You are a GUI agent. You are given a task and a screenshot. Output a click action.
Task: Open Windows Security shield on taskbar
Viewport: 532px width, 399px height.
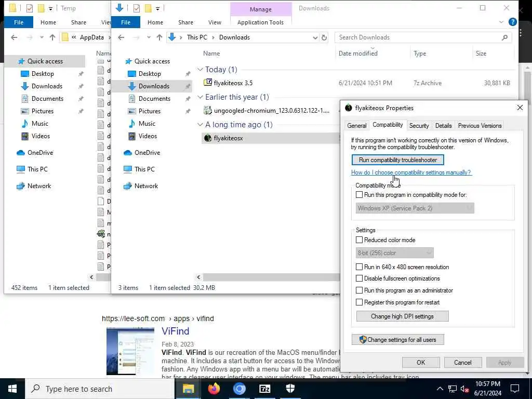pyautogui.click(x=290, y=389)
